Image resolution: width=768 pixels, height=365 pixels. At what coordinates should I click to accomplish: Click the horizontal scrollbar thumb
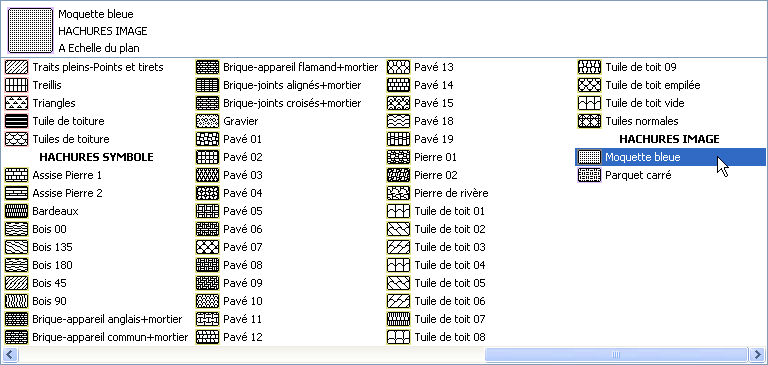pos(616,354)
